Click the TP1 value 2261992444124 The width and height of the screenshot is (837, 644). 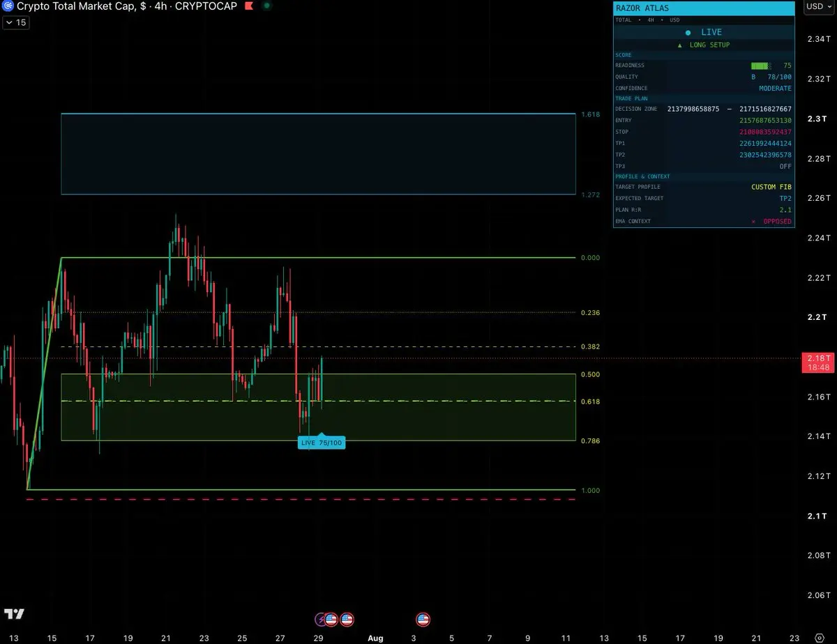[765, 143]
